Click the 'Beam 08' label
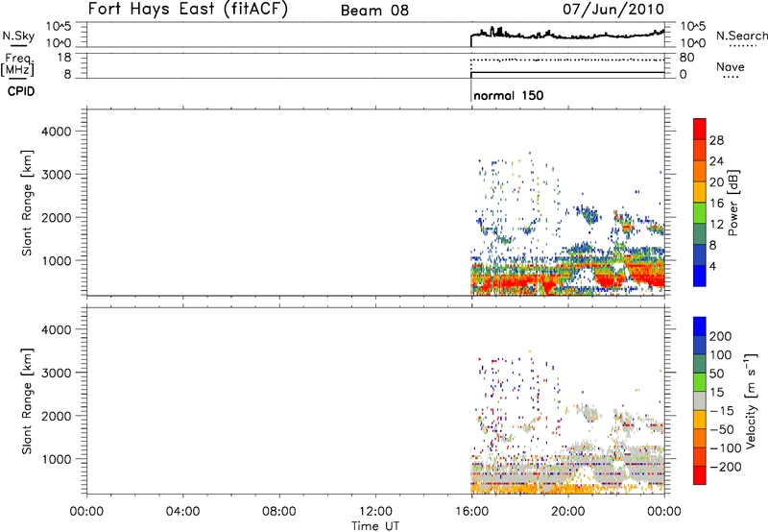 coord(374,11)
